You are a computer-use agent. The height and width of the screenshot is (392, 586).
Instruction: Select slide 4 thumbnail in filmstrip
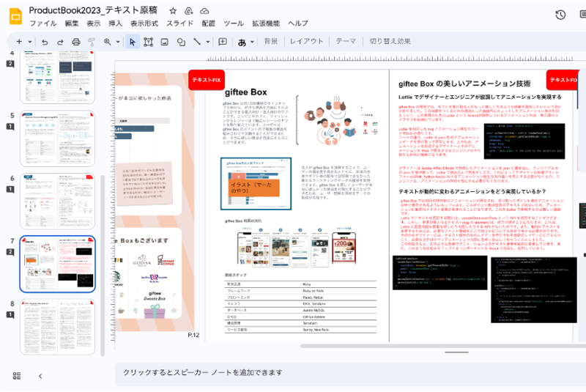pyautogui.click(x=58, y=76)
